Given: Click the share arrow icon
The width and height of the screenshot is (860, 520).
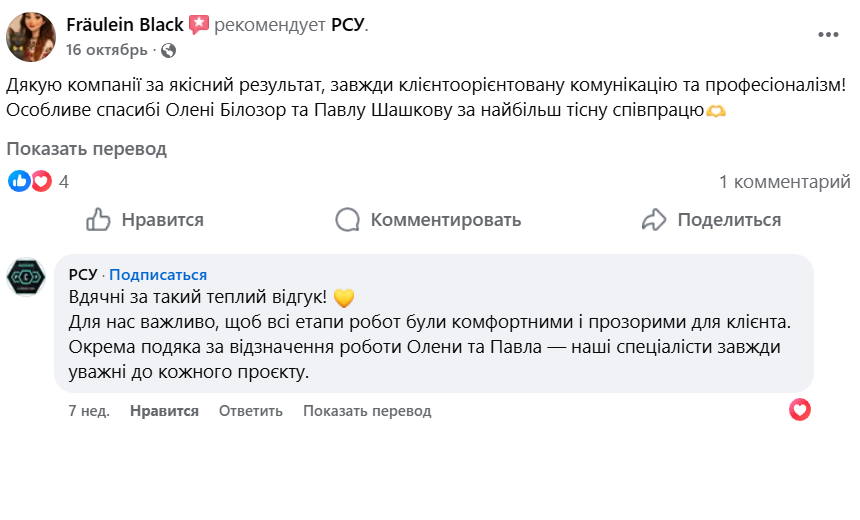Looking at the screenshot, I should [x=654, y=220].
